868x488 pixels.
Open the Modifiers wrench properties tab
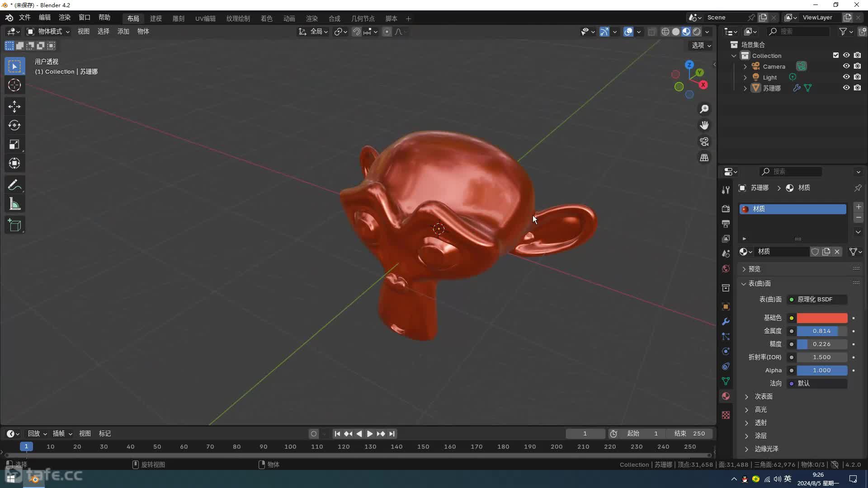(x=726, y=321)
